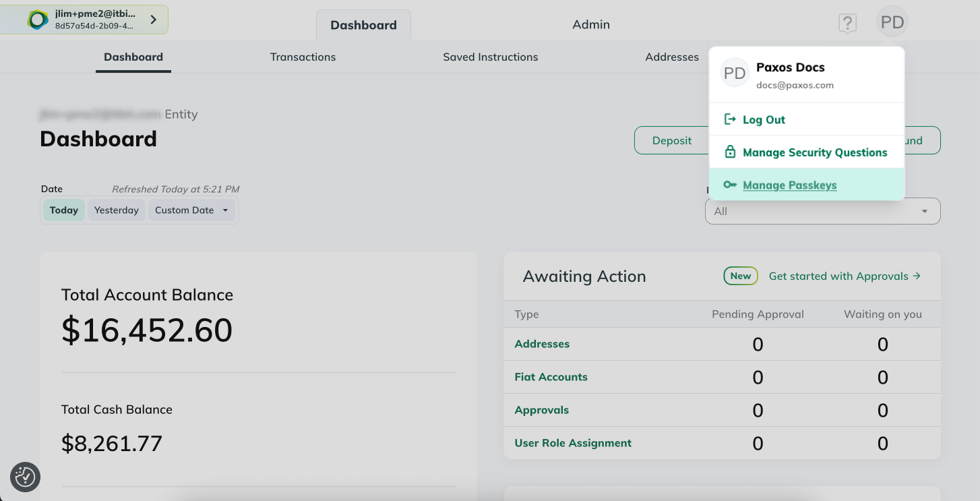Select Log Out menu entry
The width and height of the screenshot is (980, 501).
(806, 119)
